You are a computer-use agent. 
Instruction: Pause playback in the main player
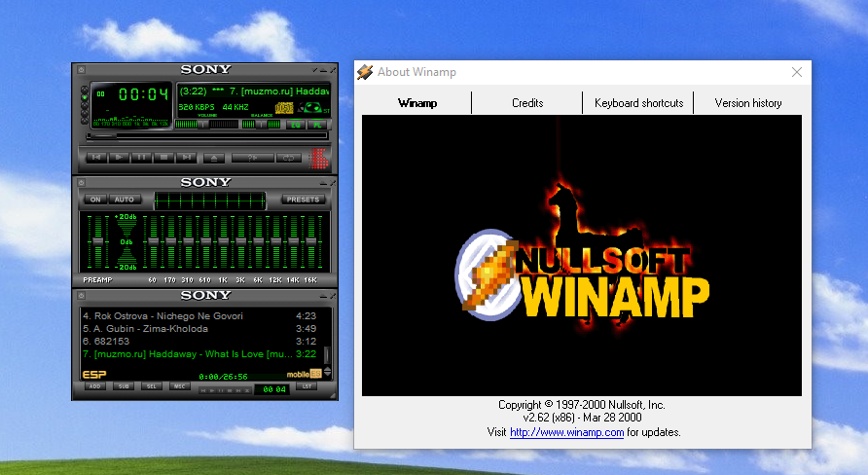pos(142,157)
